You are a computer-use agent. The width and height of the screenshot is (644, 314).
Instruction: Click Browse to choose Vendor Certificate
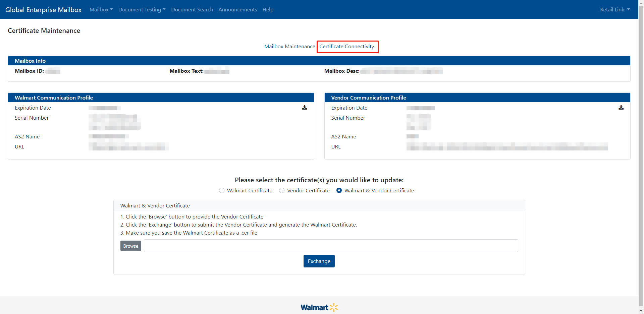point(131,246)
